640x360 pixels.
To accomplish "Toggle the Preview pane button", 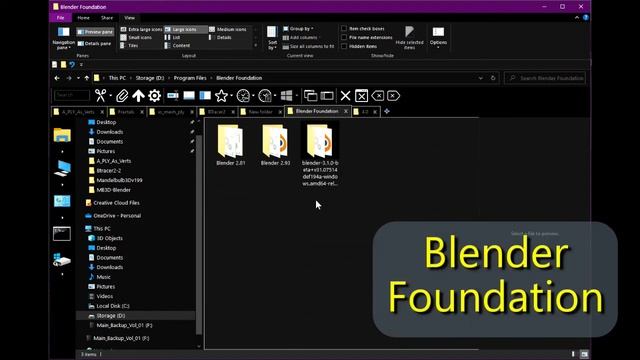I will [95, 32].
